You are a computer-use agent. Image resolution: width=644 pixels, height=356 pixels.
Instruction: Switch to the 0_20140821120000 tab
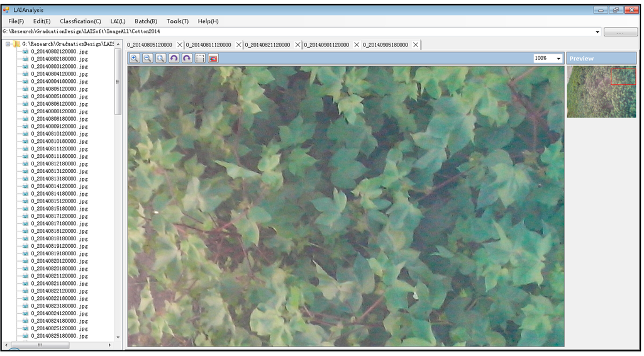pyautogui.click(x=267, y=45)
